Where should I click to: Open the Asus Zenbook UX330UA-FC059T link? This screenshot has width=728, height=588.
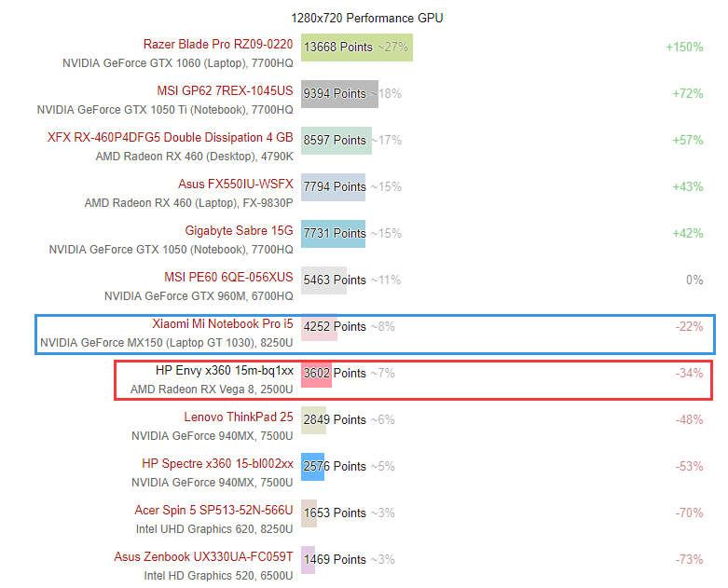pos(203,556)
